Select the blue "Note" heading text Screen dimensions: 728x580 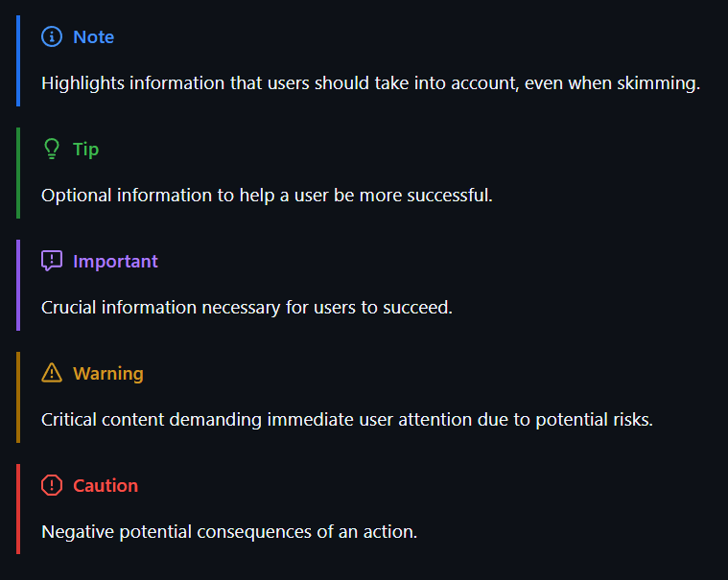pos(93,37)
